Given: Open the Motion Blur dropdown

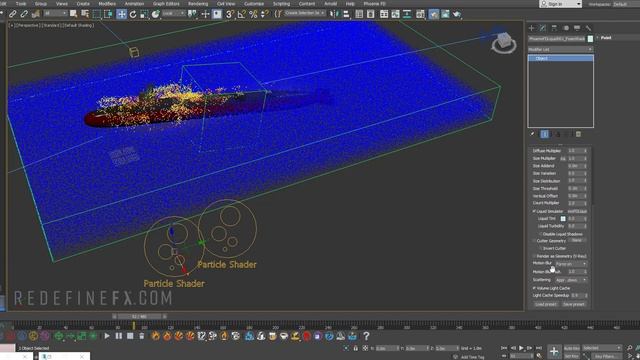Looking at the screenshot, I should [571, 264].
